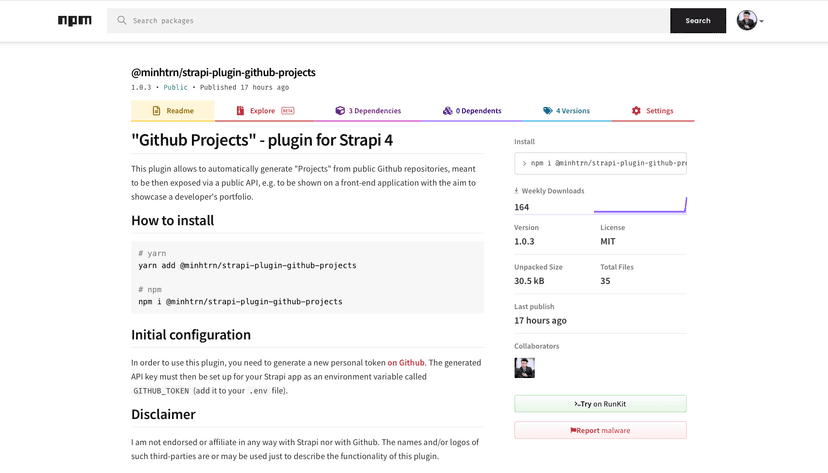Click the unpacked size 30.5 kB

[x=529, y=281]
